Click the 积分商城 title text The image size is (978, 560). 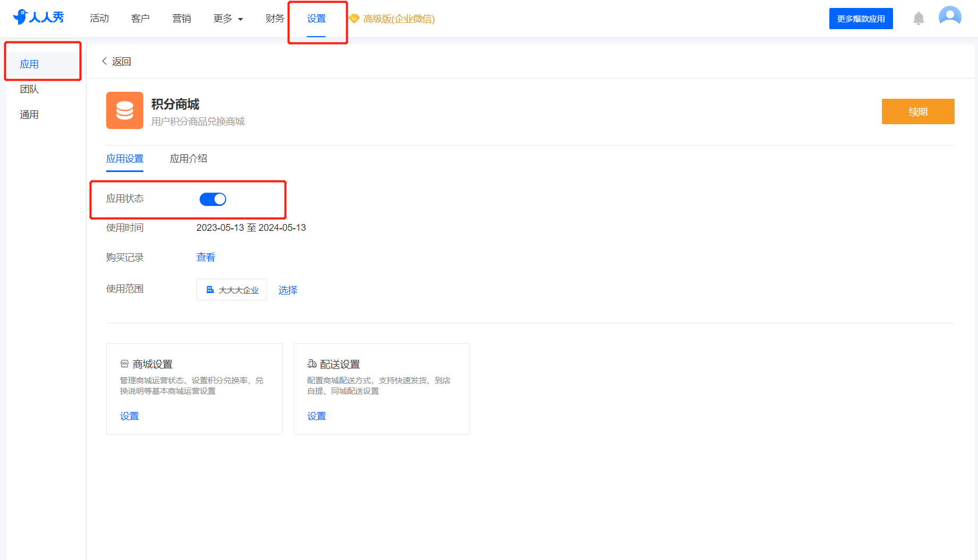click(175, 104)
